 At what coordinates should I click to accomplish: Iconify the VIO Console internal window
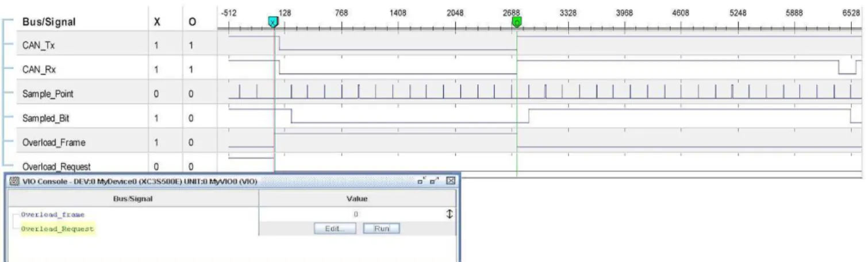tap(423, 181)
